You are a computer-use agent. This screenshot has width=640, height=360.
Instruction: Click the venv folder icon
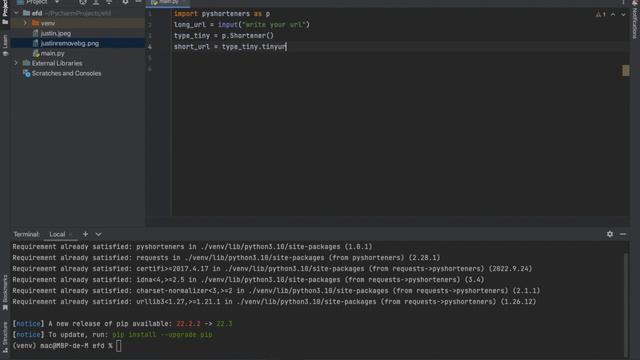pos(36,23)
